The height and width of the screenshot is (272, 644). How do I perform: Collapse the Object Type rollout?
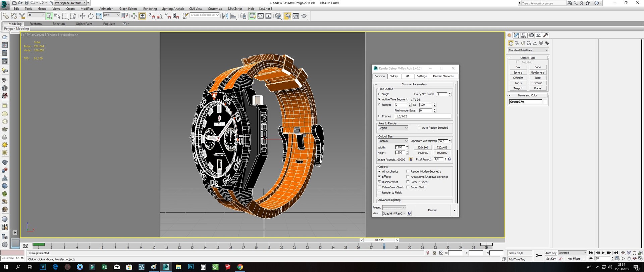coord(528,58)
